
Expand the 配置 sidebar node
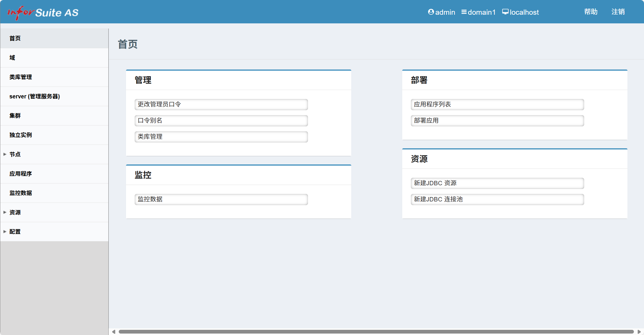coord(5,232)
